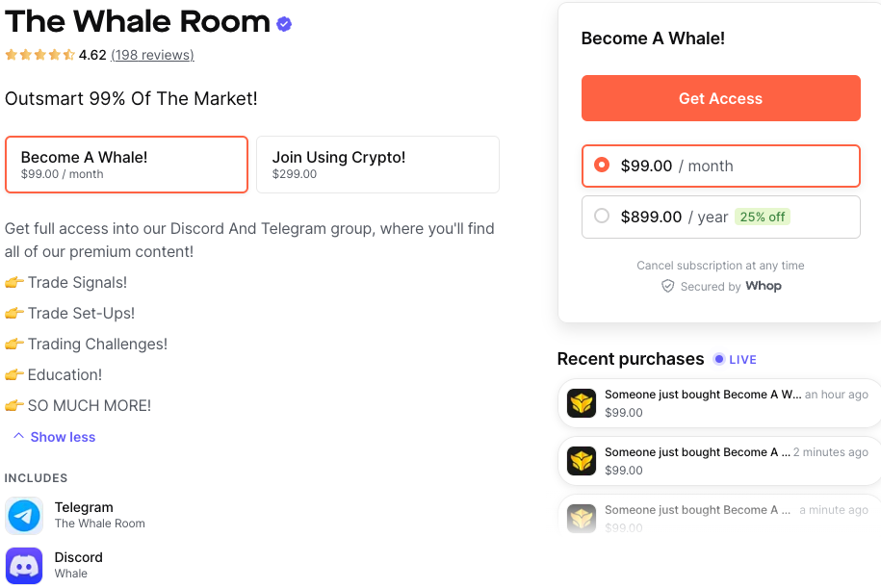Click the shield icon before Secured by Whop

coord(668,286)
